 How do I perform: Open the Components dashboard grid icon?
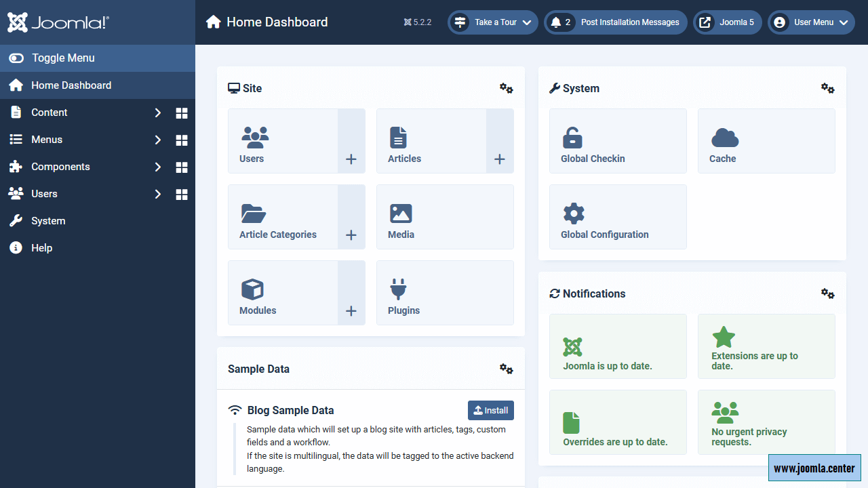click(x=182, y=167)
